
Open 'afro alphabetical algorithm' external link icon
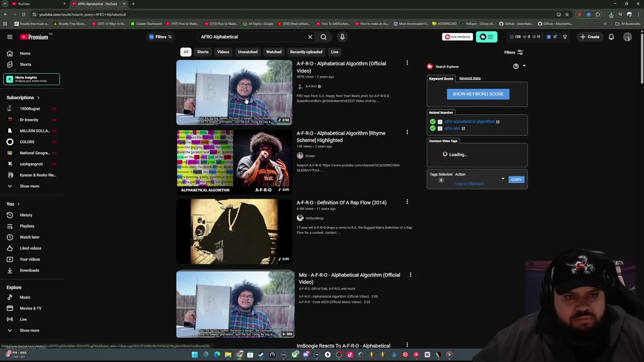498,122
